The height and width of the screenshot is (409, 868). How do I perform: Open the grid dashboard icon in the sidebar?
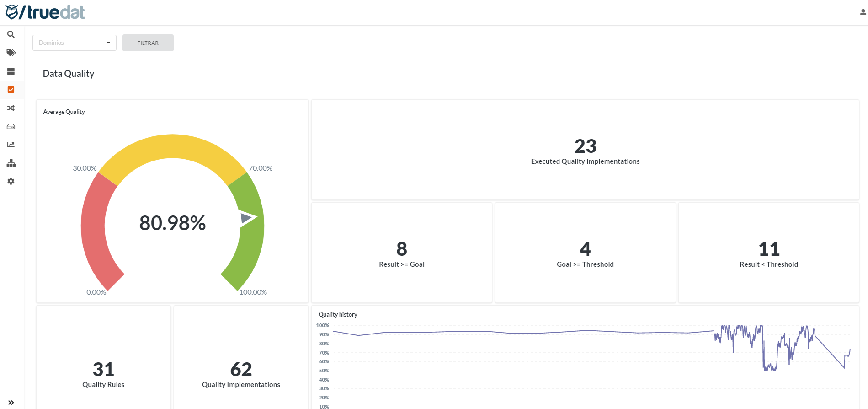pos(11,71)
